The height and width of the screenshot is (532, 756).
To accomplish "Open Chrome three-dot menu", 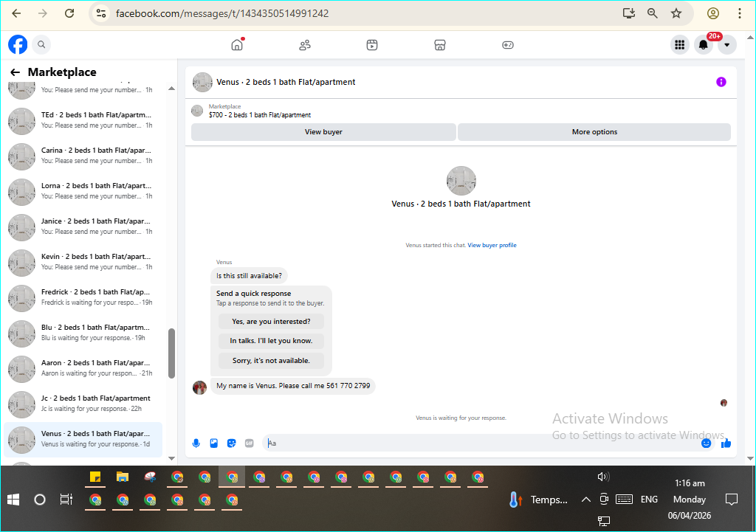I will tap(740, 13).
